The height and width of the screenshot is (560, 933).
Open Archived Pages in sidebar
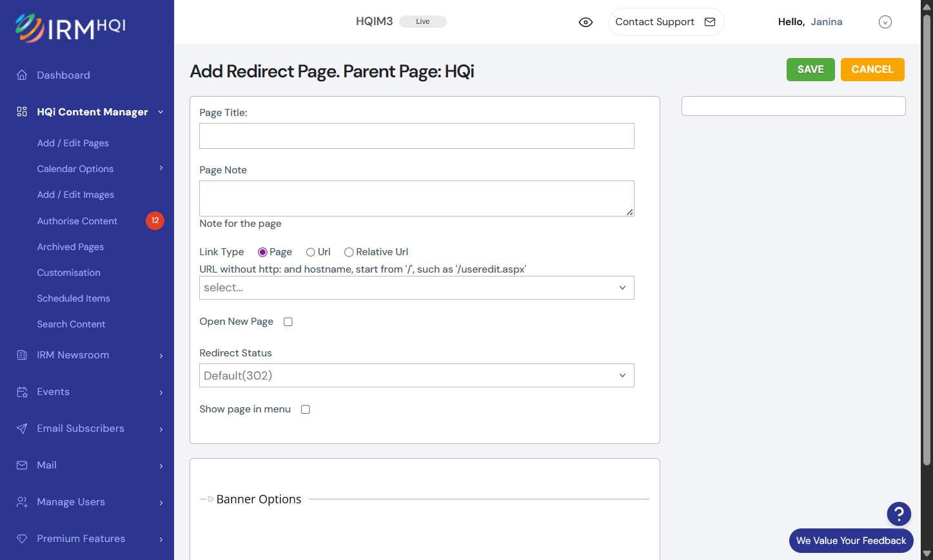[x=70, y=247]
